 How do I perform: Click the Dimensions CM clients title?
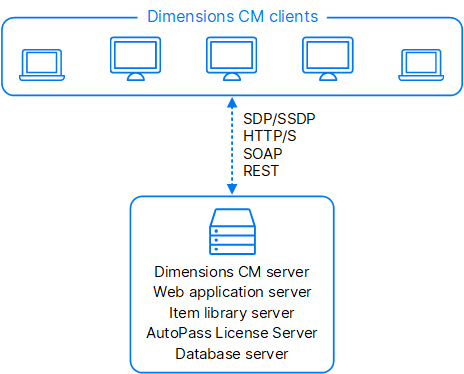point(233,16)
